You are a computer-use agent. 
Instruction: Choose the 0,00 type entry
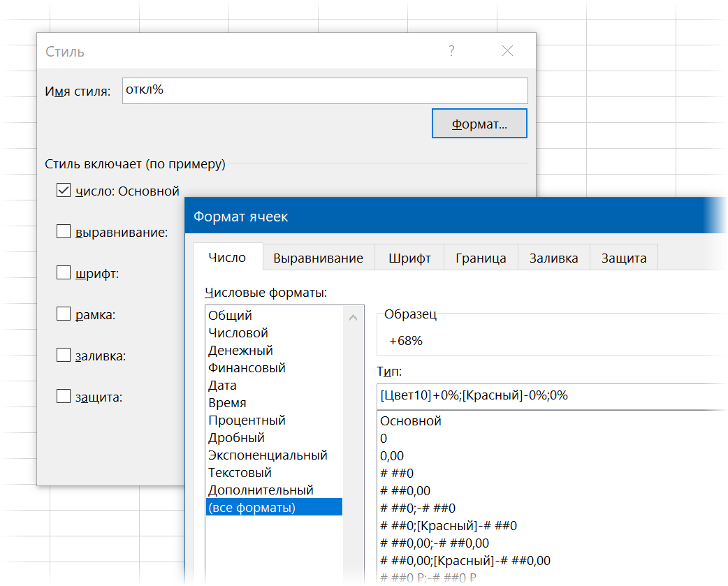[x=551, y=456]
